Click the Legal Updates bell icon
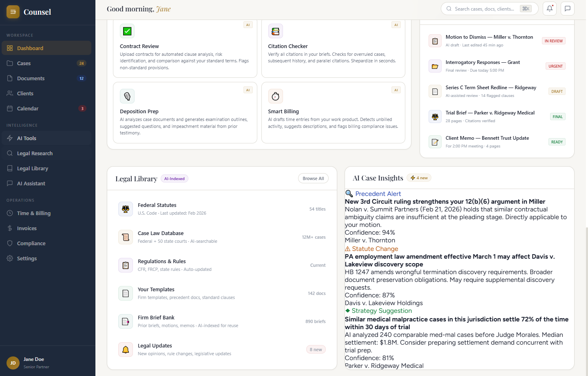Screen dimensions: 588x376 (126, 350)
